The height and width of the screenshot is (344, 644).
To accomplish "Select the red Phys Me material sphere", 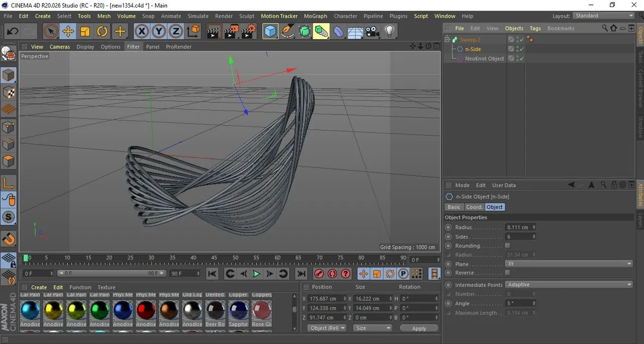I will coord(146,310).
